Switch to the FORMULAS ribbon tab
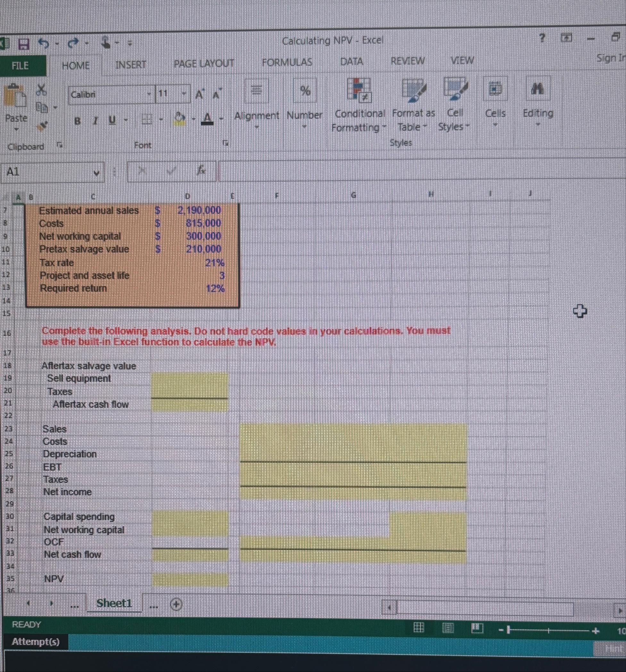 pyautogui.click(x=287, y=62)
